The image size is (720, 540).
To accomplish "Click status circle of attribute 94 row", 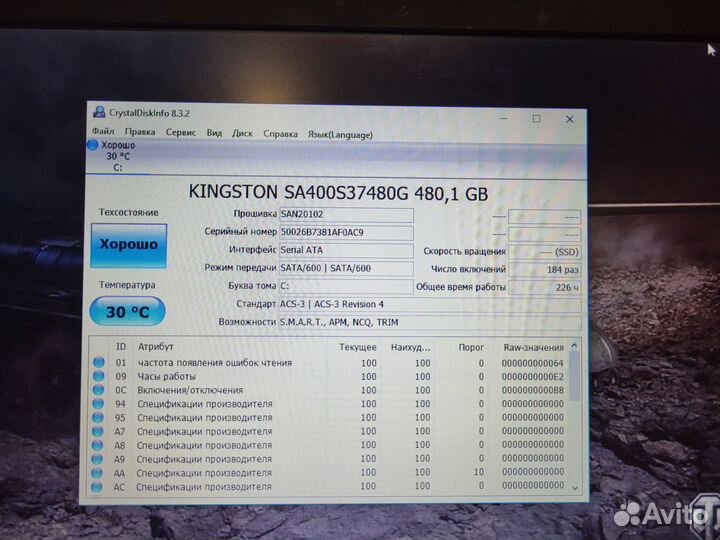I will (98, 404).
